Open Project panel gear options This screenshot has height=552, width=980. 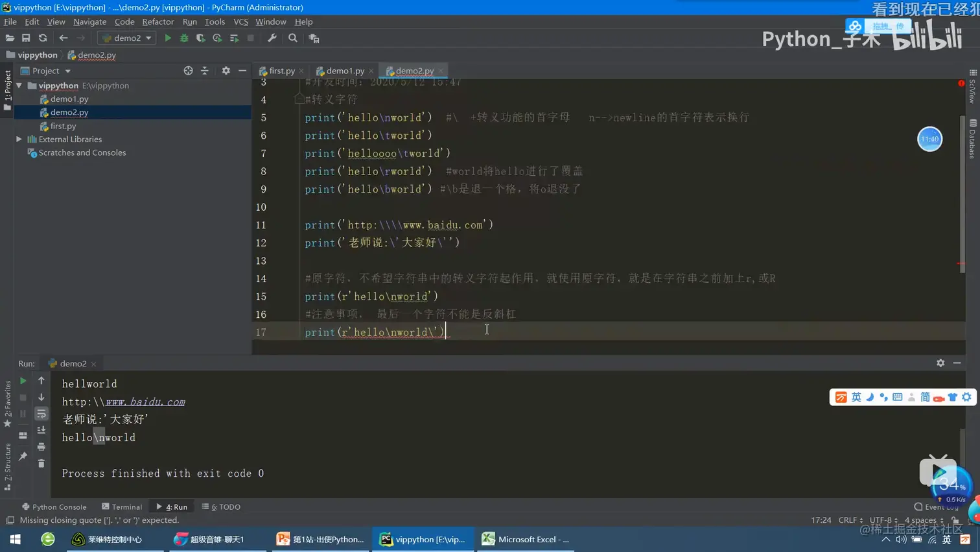click(226, 71)
